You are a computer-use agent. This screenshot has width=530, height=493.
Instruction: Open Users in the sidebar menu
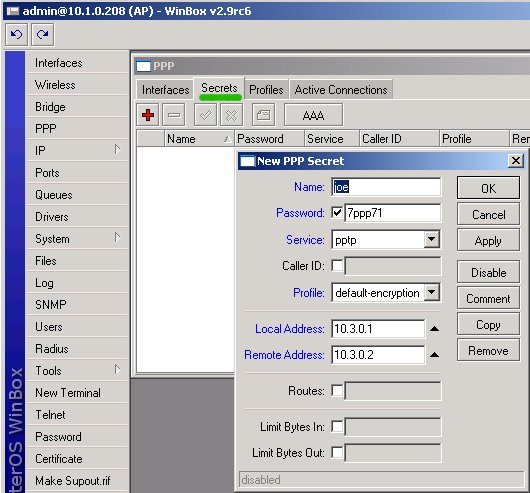pos(77,326)
